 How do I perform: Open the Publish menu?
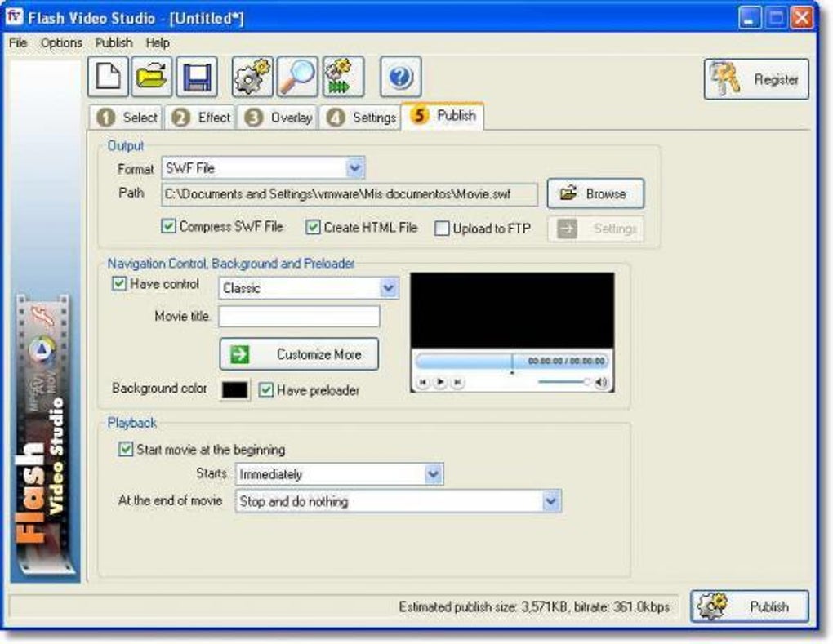[x=114, y=42]
